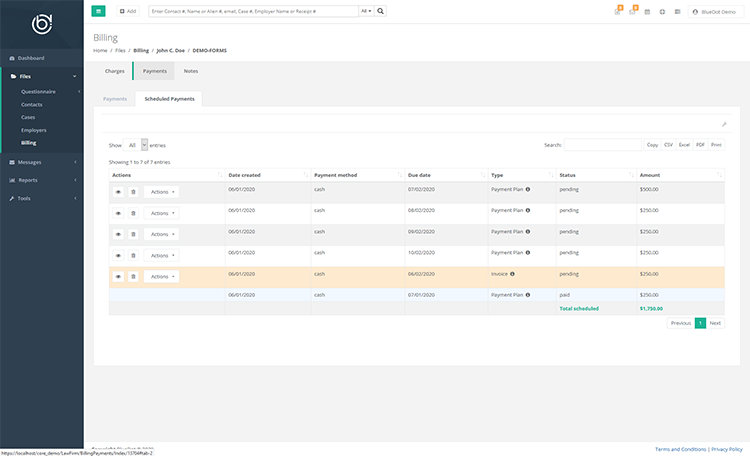Delete the Invoice payment due 06/02/2020

click(133, 276)
